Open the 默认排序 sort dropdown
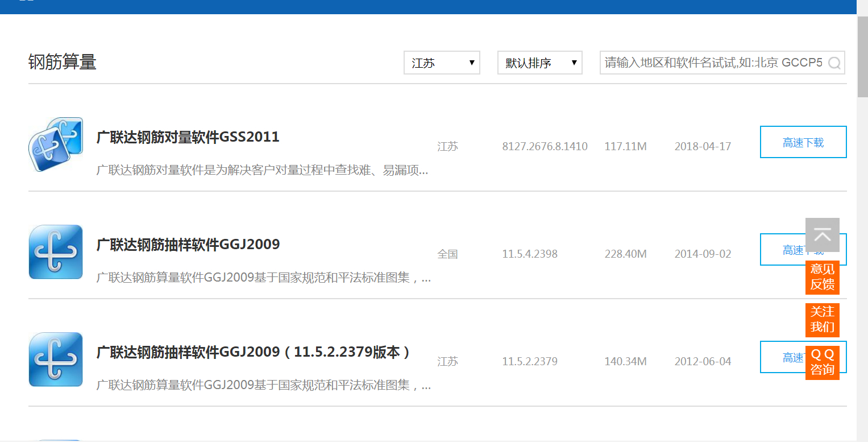Image resolution: width=868 pixels, height=442 pixels. click(540, 63)
